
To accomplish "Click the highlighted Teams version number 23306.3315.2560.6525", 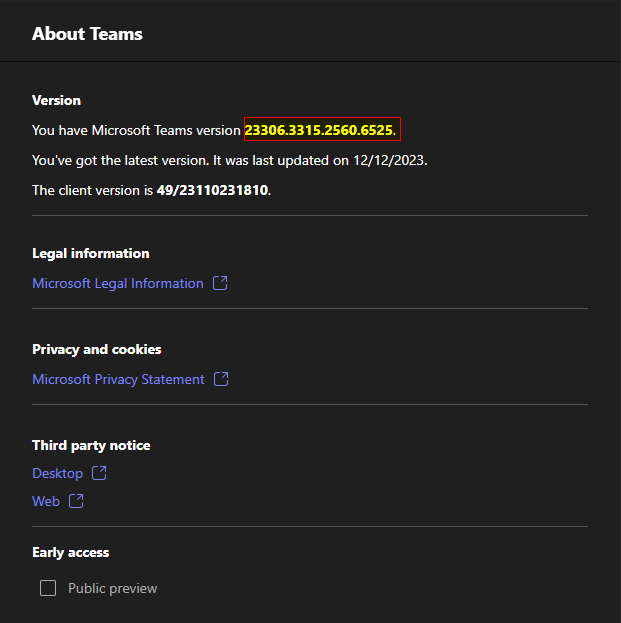I will click(x=320, y=130).
